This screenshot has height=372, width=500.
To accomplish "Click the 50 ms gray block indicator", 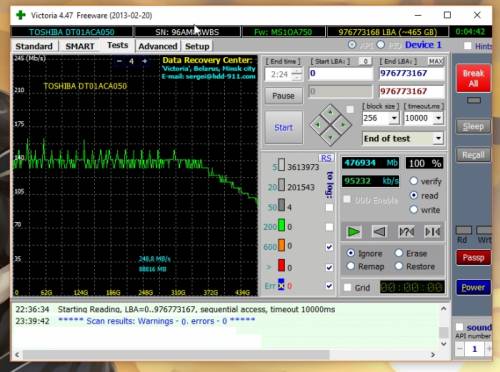I will coord(282,205).
